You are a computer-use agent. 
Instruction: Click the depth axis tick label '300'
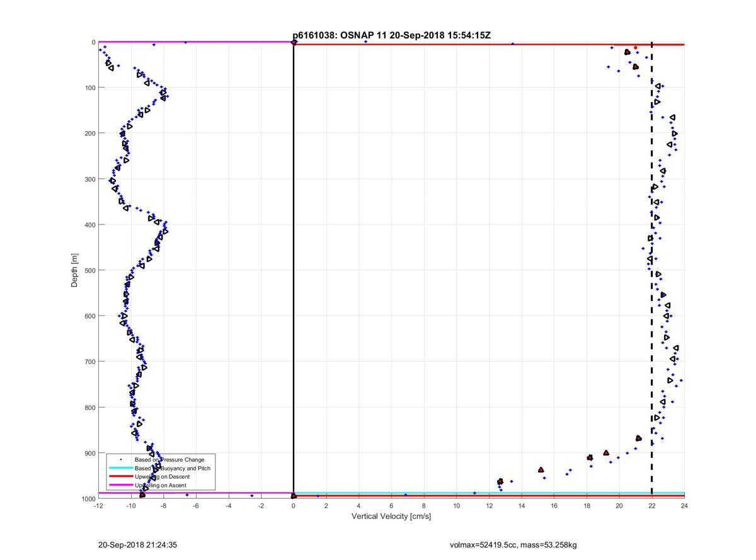click(91, 179)
